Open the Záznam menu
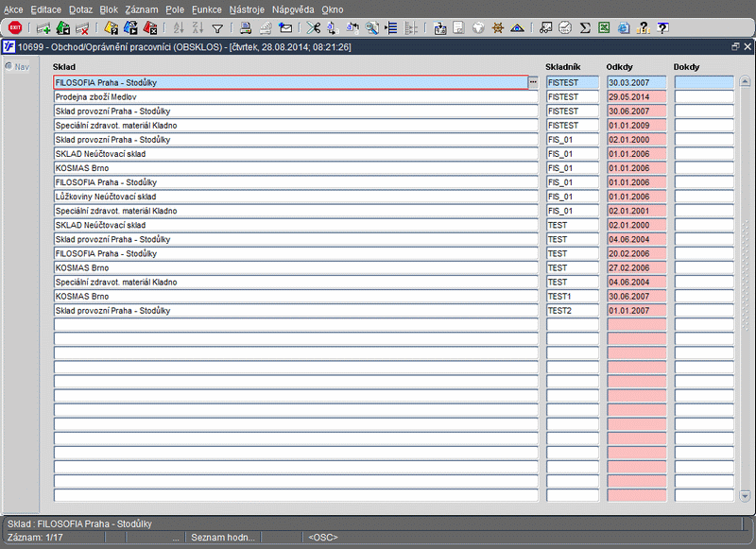Image resolution: width=756 pixels, height=549 pixels. click(141, 9)
